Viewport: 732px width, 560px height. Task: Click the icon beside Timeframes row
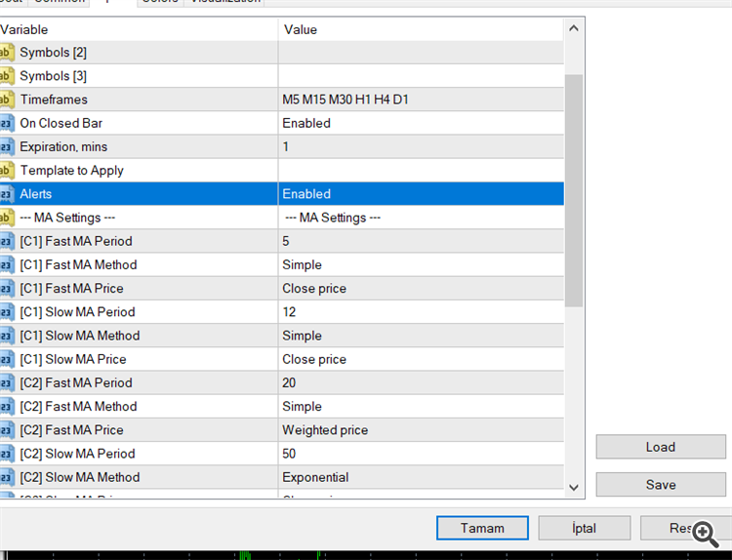[6, 100]
